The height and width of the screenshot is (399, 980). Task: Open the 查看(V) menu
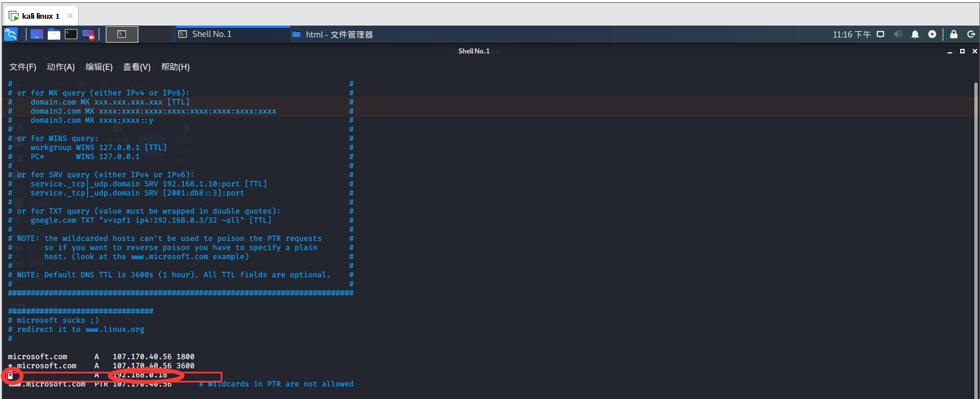[x=137, y=67]
